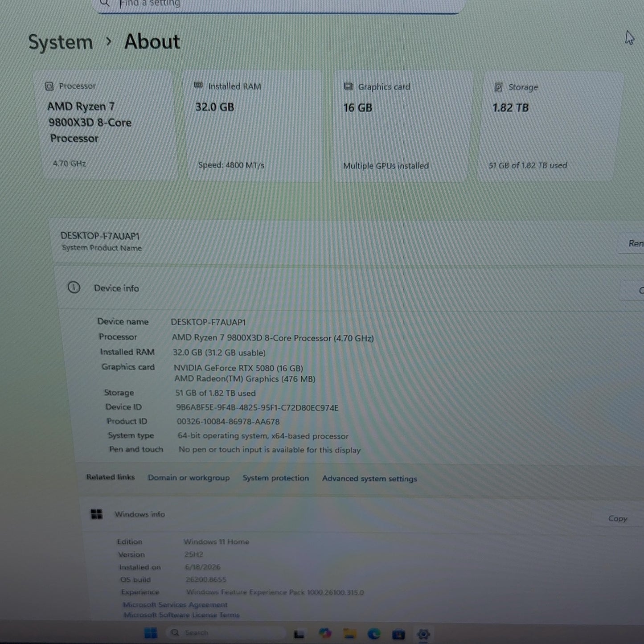Open File Explorer from the taskbar
Screen dimensions: 644x644
[x=350, y=633]
